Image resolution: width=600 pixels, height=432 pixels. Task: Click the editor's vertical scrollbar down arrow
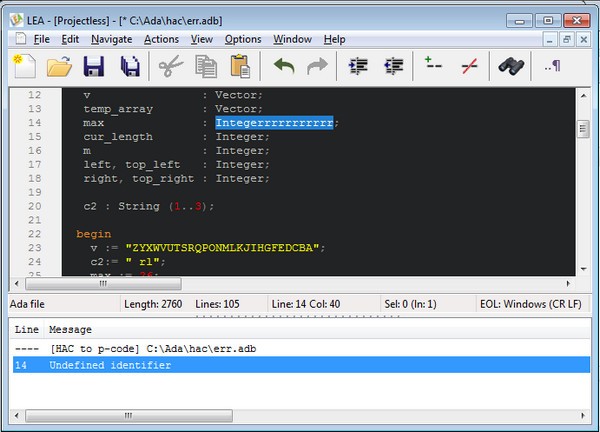[x=582, y=270]
